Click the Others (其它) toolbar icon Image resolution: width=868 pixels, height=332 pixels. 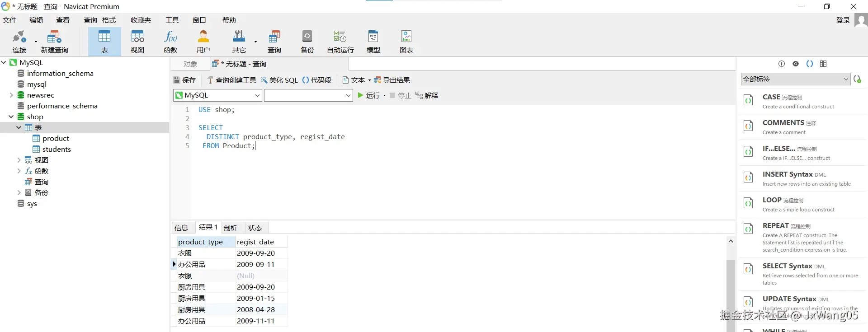tap(239, 42)
